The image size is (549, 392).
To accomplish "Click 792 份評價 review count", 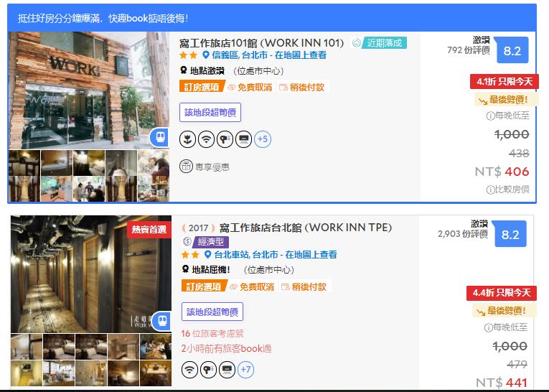I will click(468, 50).
